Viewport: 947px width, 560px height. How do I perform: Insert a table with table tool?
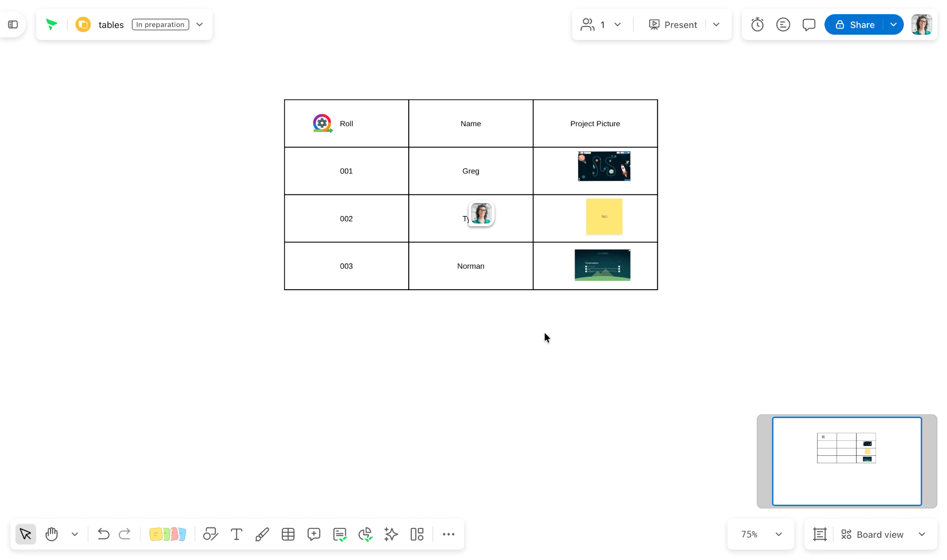(288, 534)
